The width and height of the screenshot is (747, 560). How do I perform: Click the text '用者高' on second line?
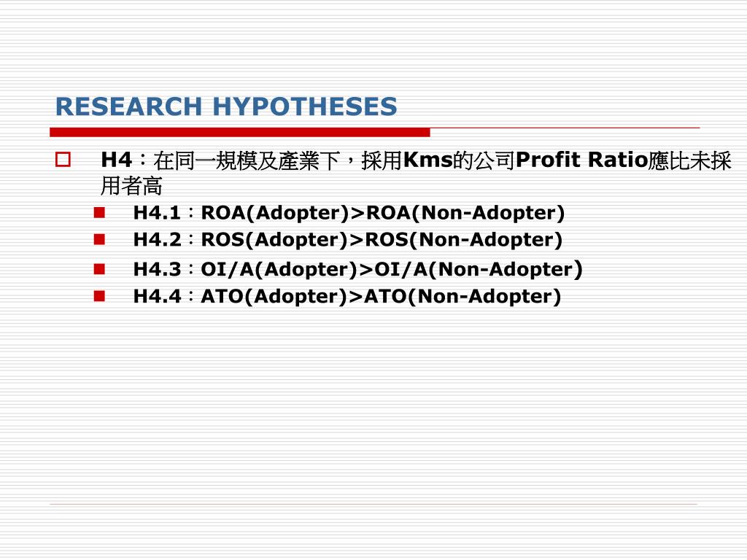(131, 186)
